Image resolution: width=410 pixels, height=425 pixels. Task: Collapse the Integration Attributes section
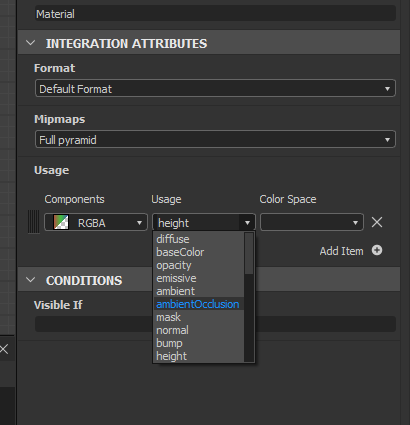(x=31, y=43)
